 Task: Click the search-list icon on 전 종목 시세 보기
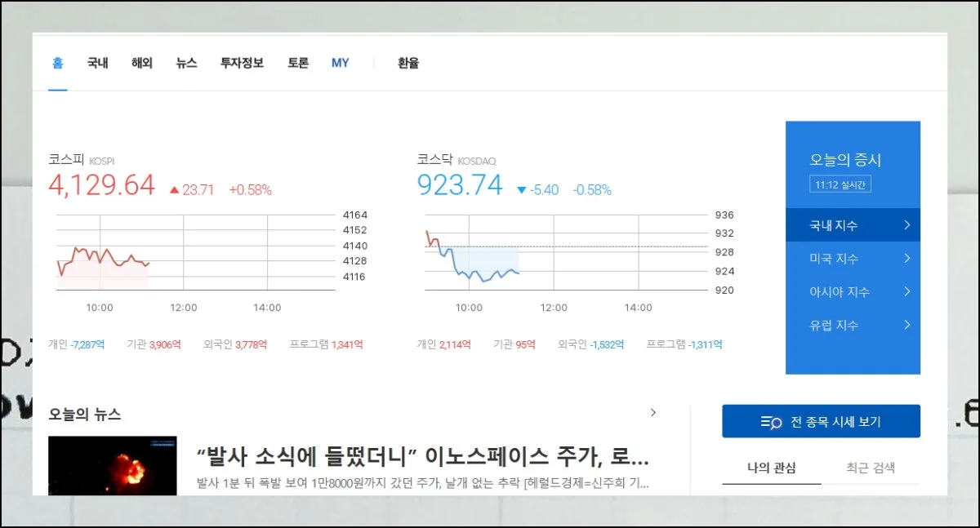771,422
